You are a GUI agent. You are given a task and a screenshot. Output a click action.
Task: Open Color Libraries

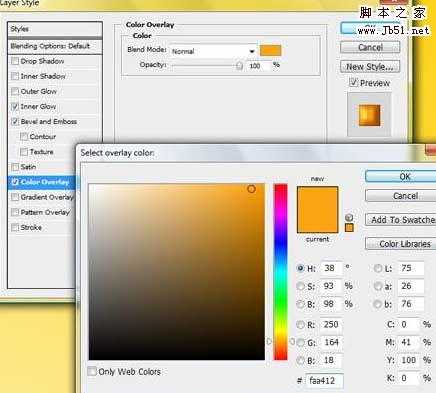pos(401,244)
